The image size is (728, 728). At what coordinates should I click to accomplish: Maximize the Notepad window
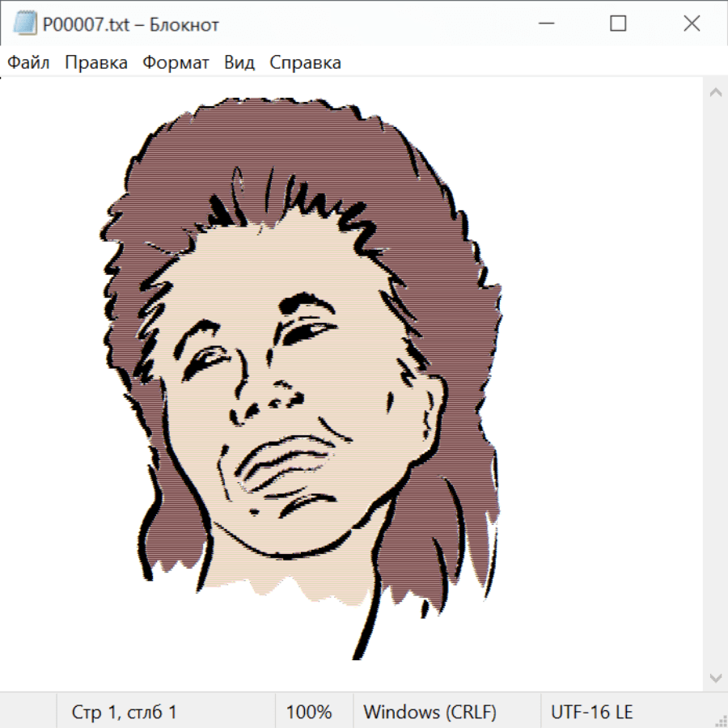click(618, 24)
